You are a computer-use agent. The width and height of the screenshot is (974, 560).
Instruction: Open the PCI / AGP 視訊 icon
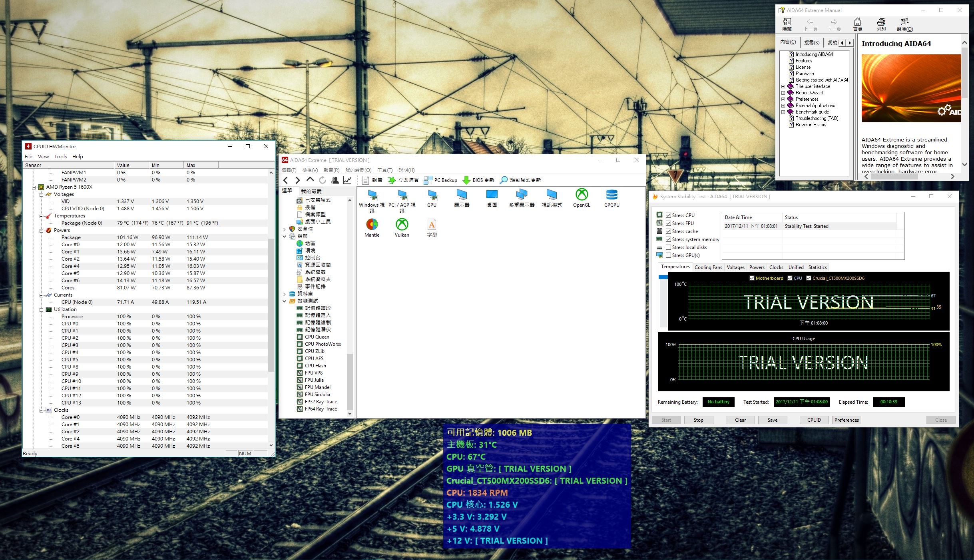(402, 201)
